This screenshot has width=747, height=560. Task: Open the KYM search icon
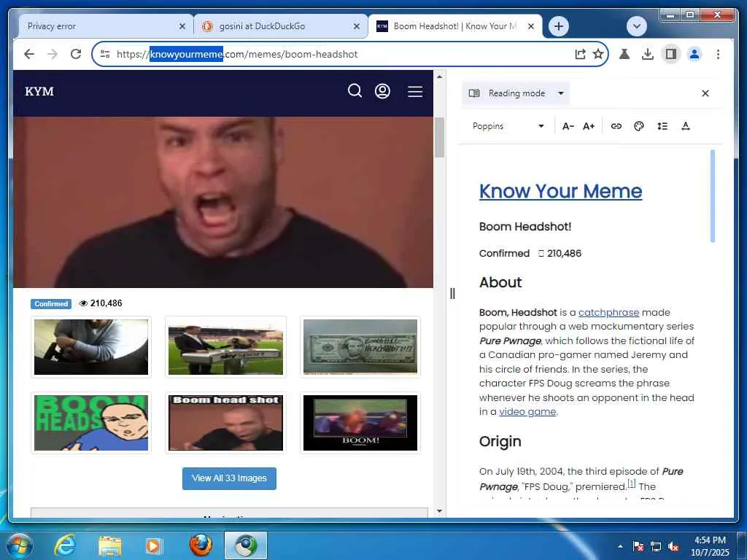coord(355,90)
